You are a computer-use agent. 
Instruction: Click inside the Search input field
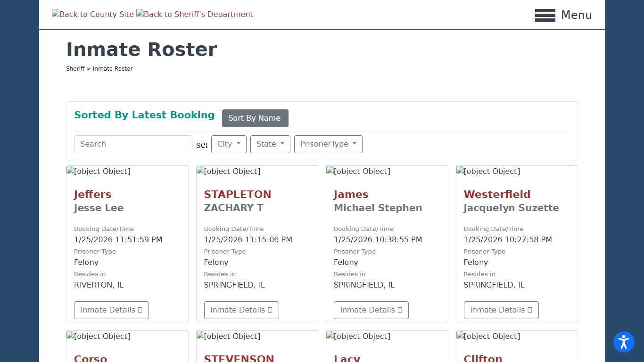(133, 144)
